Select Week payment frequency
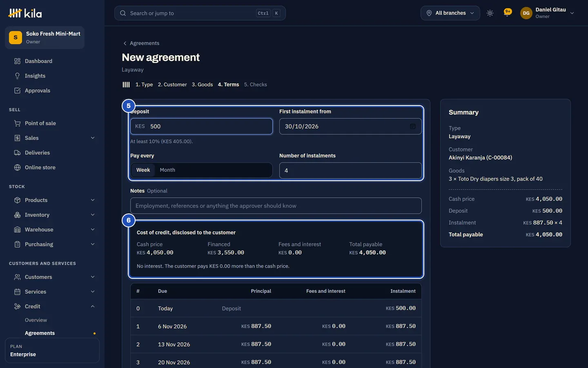Viewport: 588px width, 368px height. coord(143,170)
